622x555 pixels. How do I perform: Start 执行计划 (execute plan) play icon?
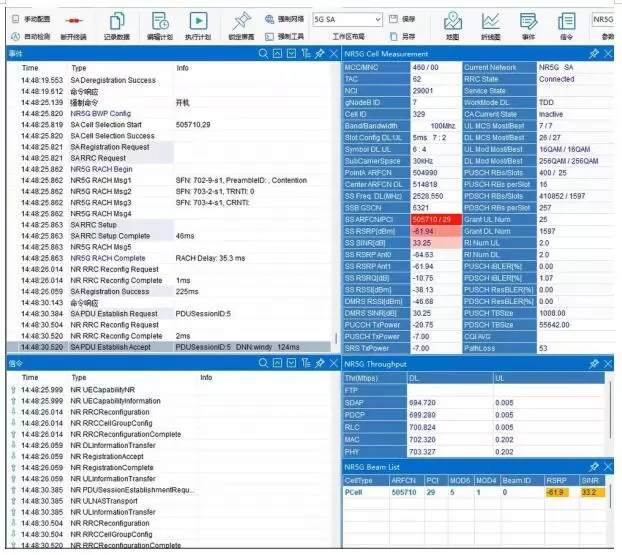[198, 22]
